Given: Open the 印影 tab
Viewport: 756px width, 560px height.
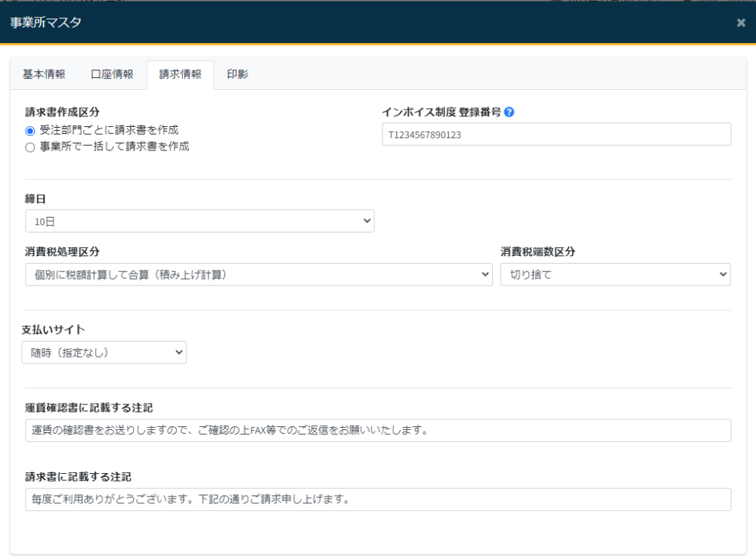Looking at the screenshot, I should (x=237, y=74).
